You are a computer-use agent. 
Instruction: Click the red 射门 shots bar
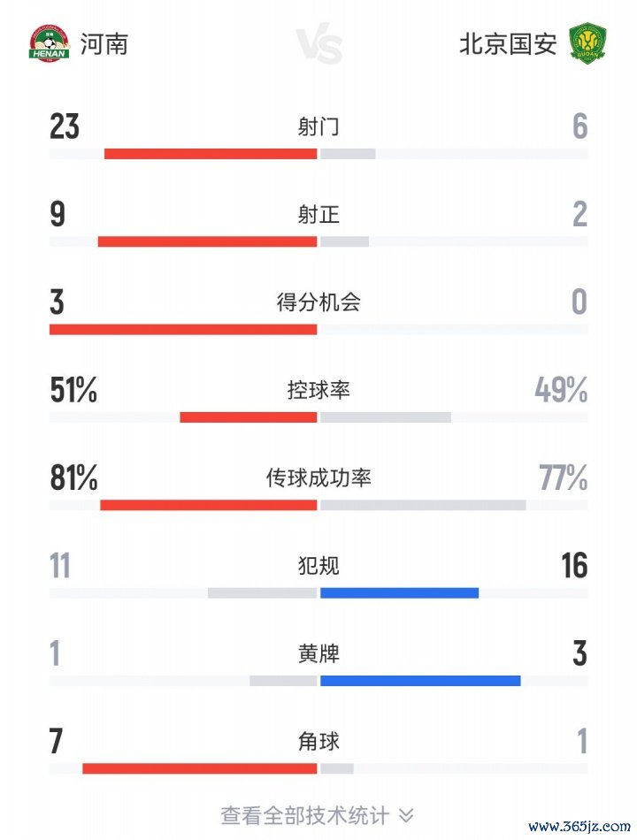coord(211,154)
